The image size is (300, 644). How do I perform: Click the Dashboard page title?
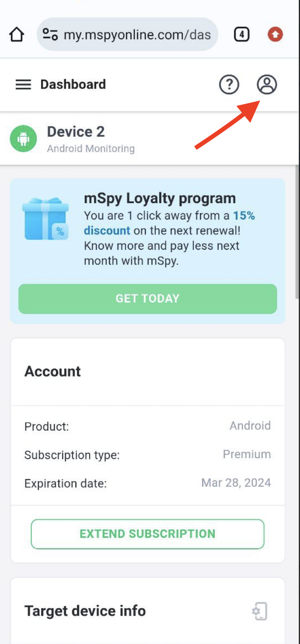[73, 84]
